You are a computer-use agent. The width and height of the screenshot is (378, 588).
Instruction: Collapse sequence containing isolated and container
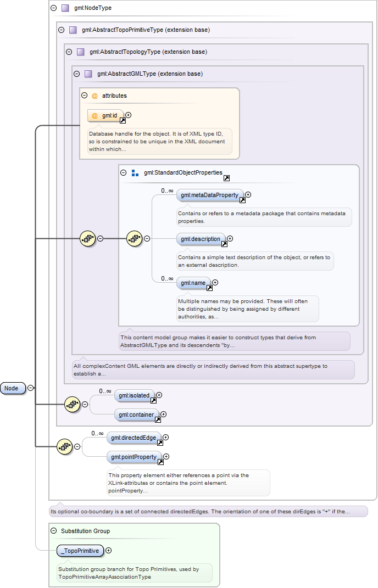click(85, 404)
